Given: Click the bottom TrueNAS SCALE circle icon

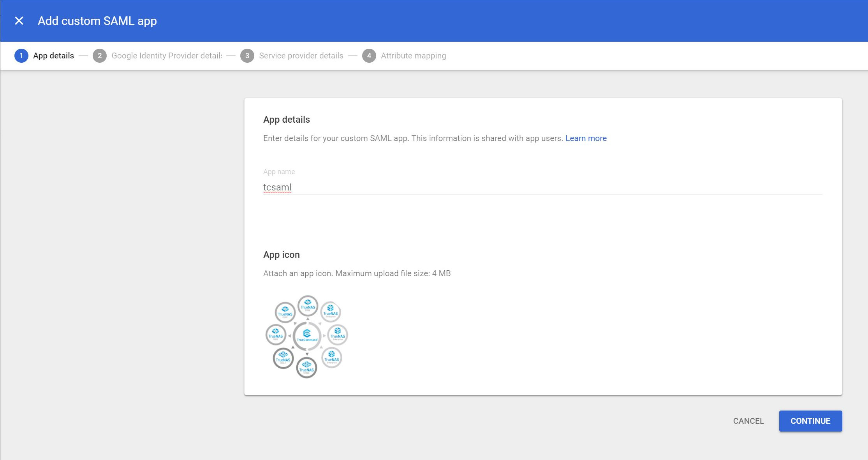Looking at the screenshot, I should (x=307, y=368).
